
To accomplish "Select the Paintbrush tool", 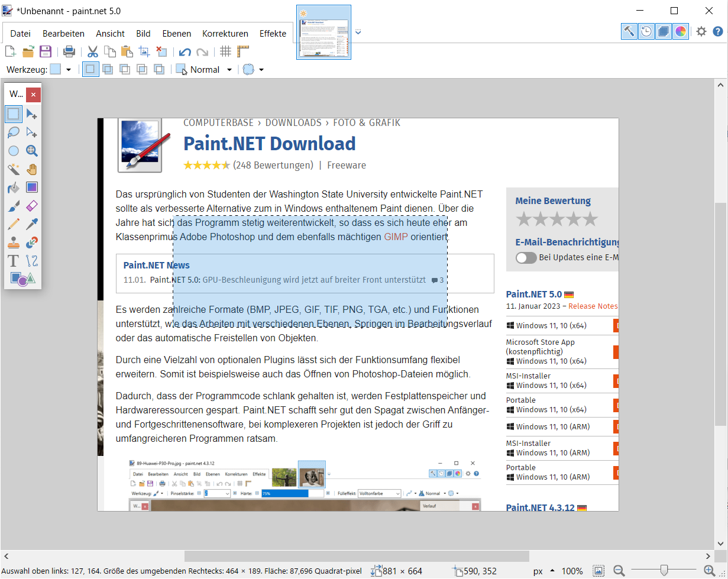I will tap(14, 206).
